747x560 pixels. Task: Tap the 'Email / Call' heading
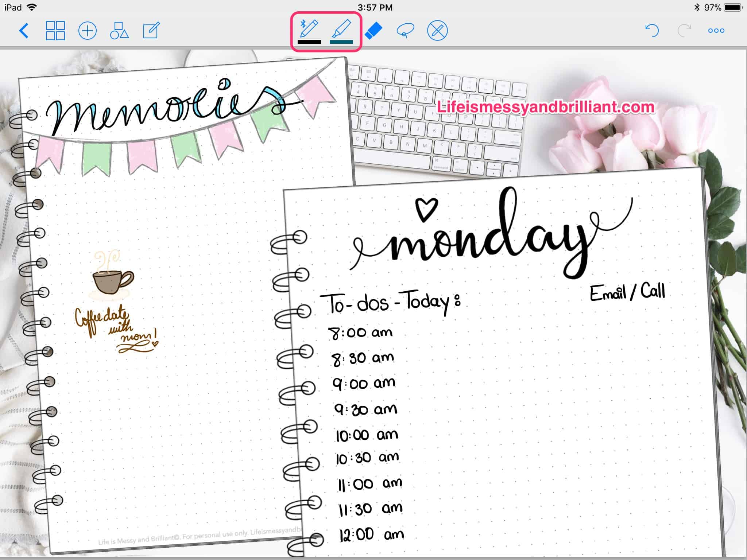coord(627,292)
